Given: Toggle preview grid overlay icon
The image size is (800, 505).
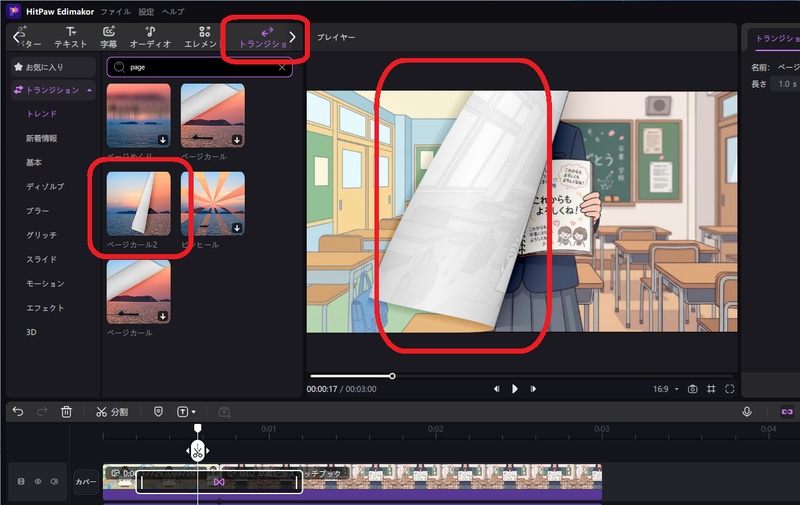Looking at the screenshot, I should click(711, 389).
